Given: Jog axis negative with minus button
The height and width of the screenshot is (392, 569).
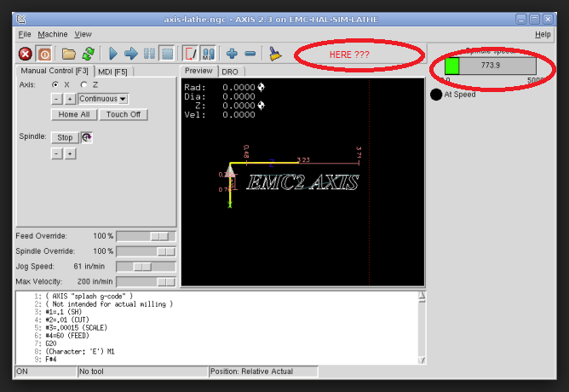Looking at the screenshot, I should click(56, 99).
